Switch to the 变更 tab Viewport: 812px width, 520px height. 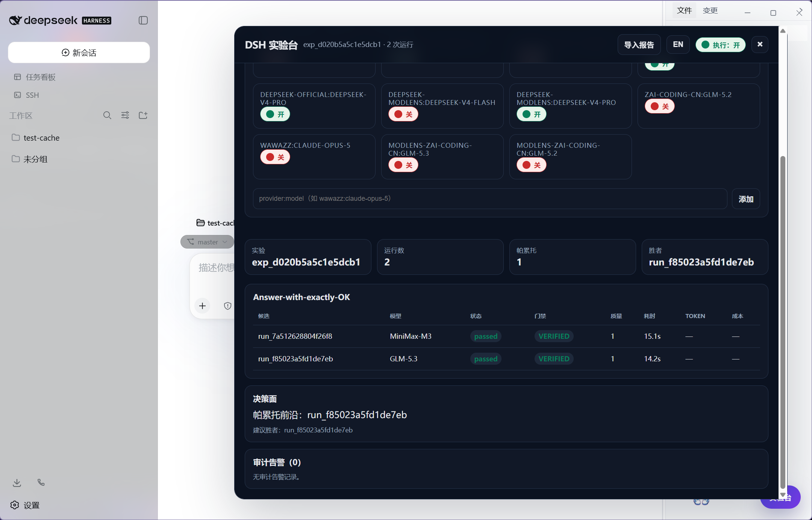click(x=710, y=11)
